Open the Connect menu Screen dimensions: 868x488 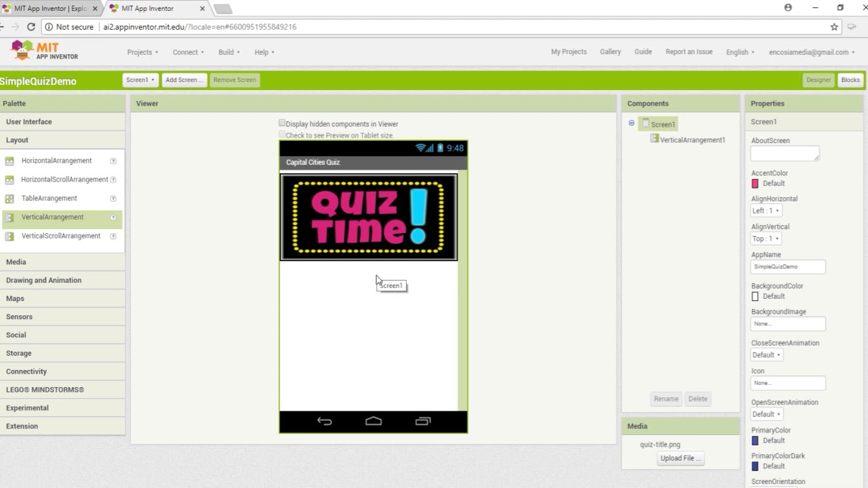click(x=188, y=52)
